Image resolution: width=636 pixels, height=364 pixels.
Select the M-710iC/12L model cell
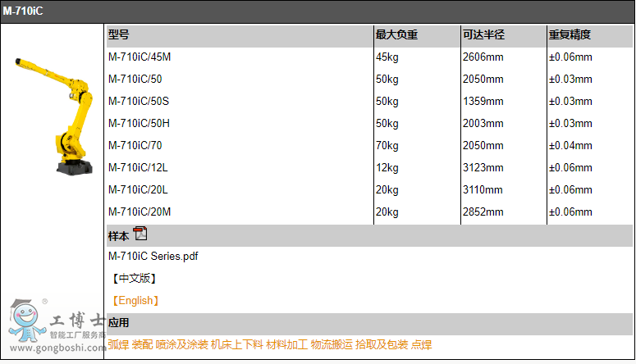pyautogui.click(x=138, y=167)
